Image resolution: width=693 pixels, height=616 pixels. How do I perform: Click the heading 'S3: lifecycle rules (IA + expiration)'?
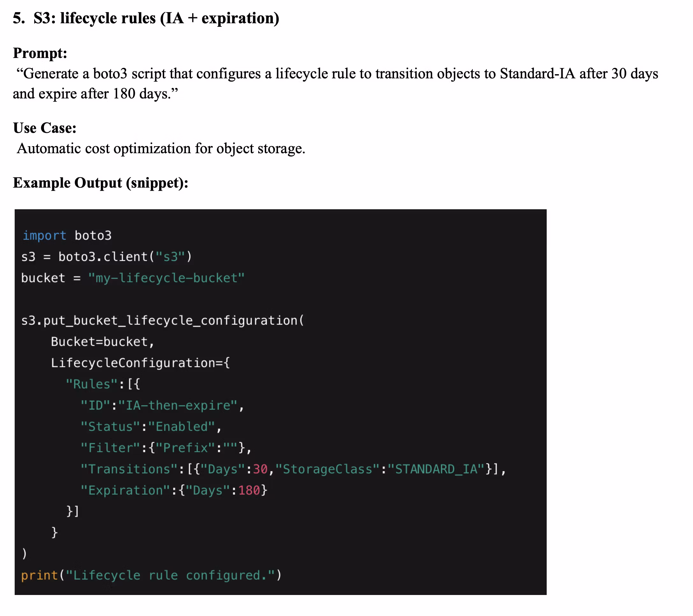pyautogui.click(x=156, y=18)
